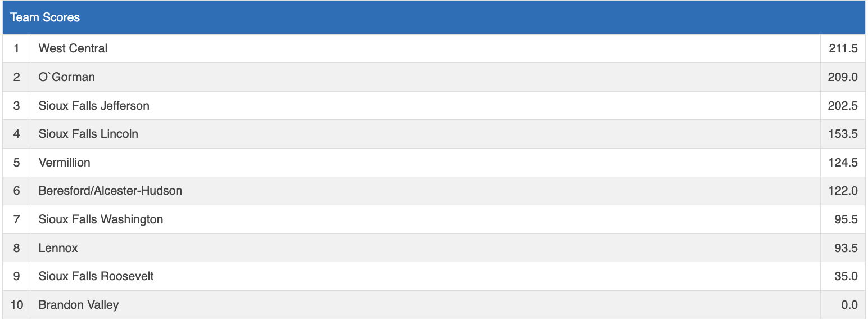
Task: Select the Sioux Falls Lincoln team
Action: [x=88, y=134]
